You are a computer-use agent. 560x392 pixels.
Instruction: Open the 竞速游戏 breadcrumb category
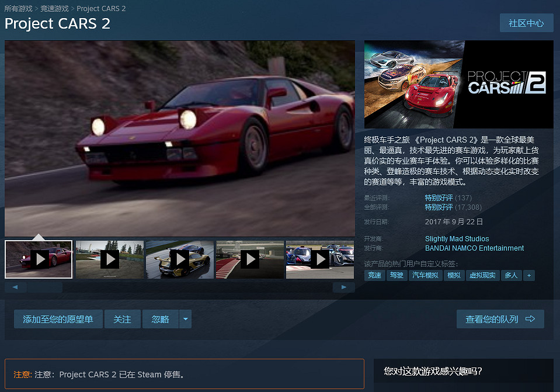coord(55,8)
